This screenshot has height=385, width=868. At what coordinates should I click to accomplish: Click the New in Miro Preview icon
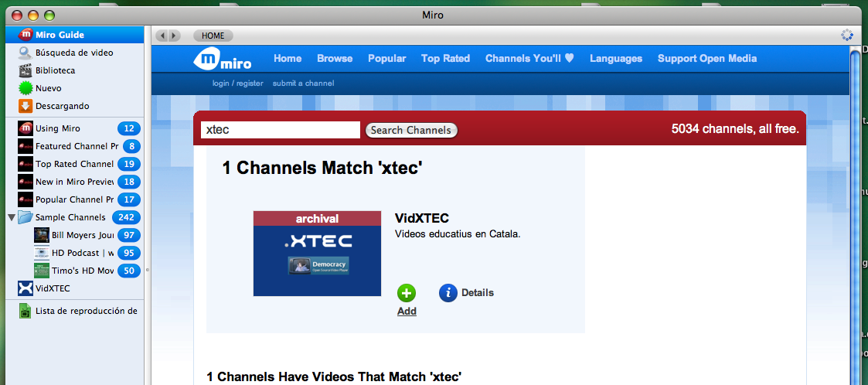click(x=26, y=182)
